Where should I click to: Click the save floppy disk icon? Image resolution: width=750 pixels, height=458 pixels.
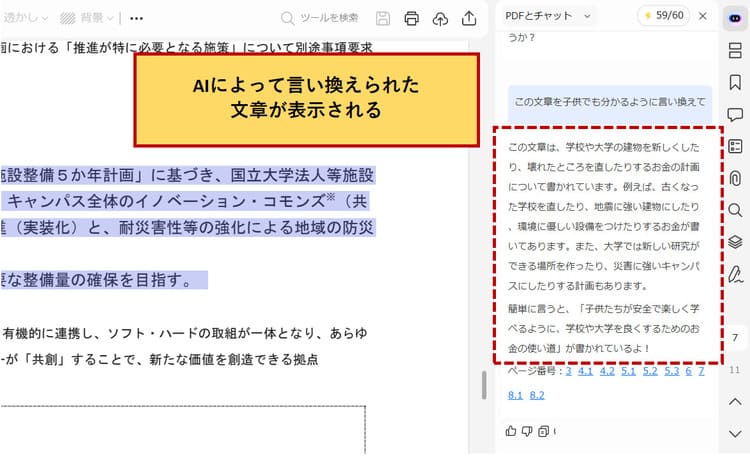pyautogui.click(x=383, y=18)
